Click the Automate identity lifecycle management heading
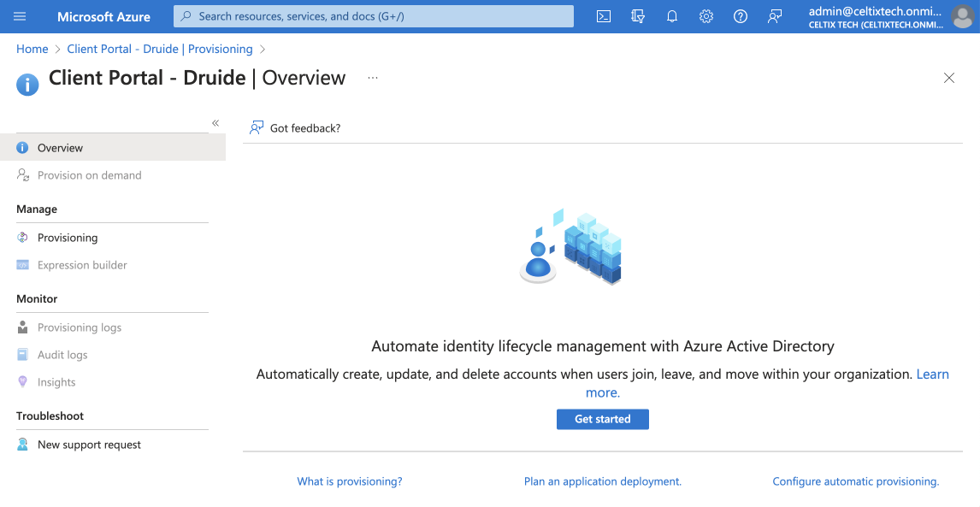Image resolution: width=980 pixels, height=507 pixels. (x=603, y=345)
